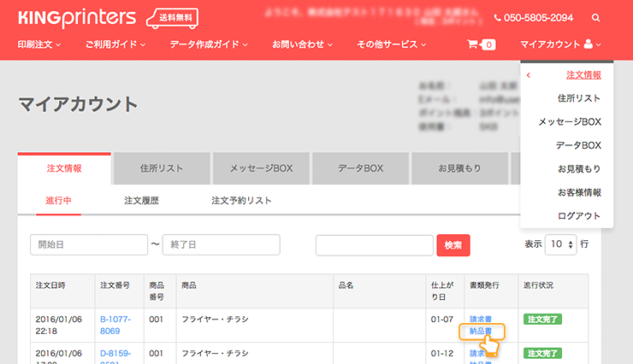Select お客様情報 in account menu
The image size is (633, 364).
click(x=579, y=192)
